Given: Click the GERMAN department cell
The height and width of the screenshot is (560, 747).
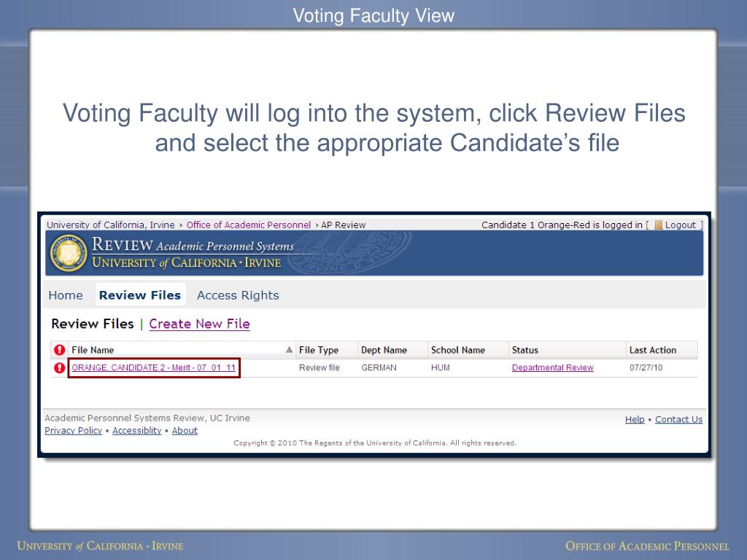Looking at the screenshot, I should [x=379, y=367].
